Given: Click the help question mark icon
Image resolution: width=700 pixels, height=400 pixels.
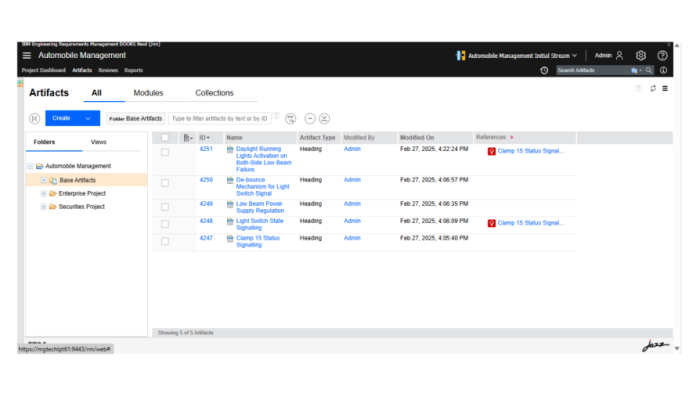Looking at the screenshot, I should pyautogui.click(x=662, y=56).
